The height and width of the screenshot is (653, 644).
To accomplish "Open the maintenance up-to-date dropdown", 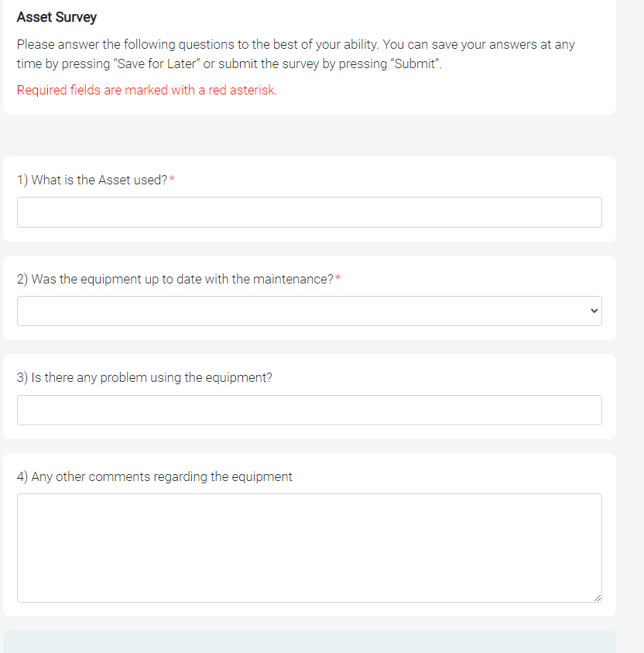I will pyautogui.click(x=309, y=311).
